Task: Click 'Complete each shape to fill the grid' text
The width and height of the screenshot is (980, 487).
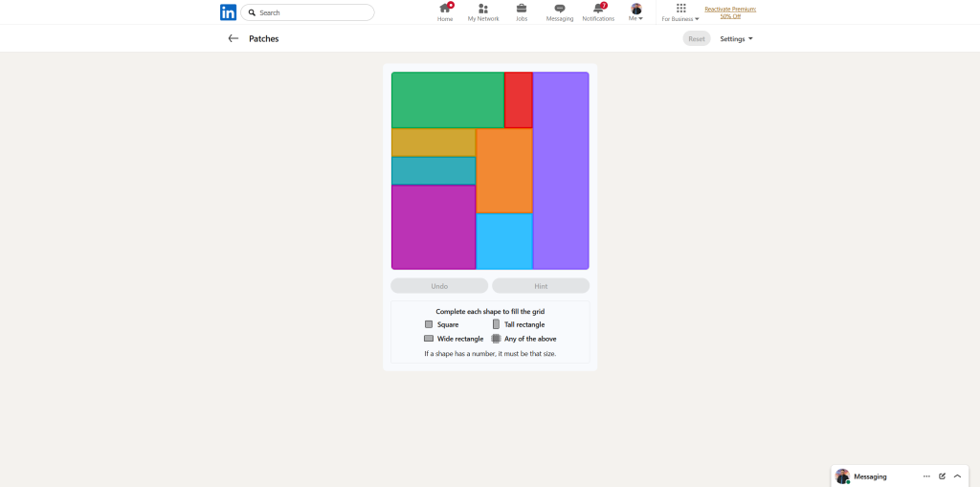Action: 490,311
